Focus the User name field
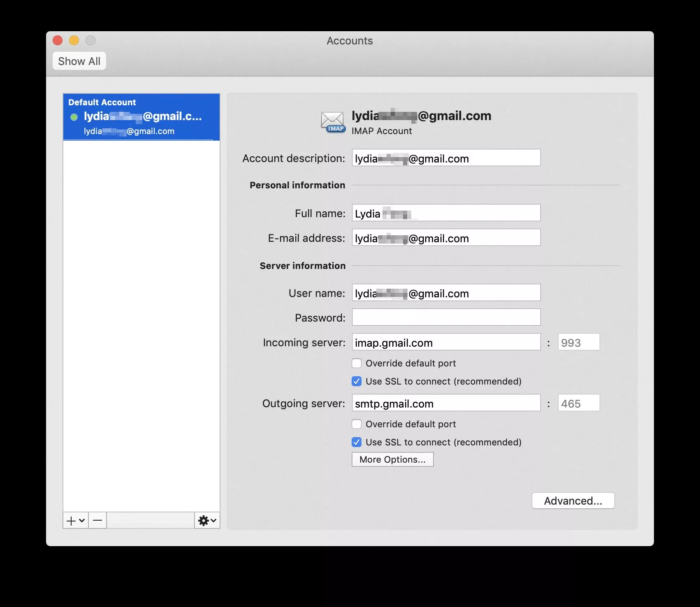700x607 pixels. (x=446, y=293)
